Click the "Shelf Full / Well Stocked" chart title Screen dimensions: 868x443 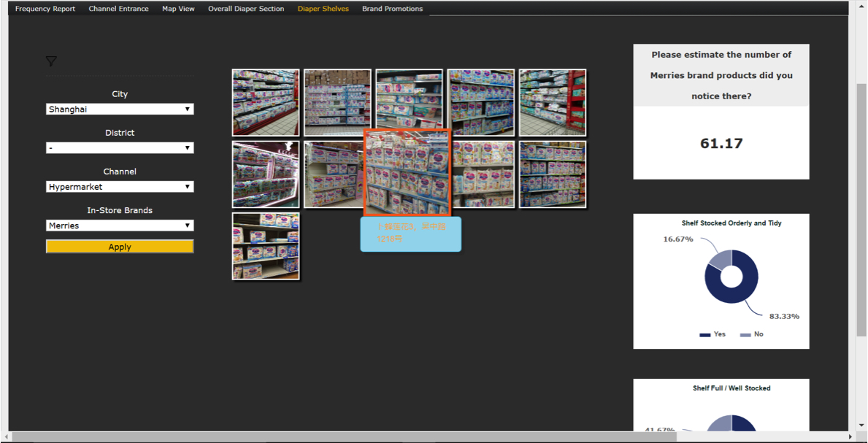tap(731, 388)
